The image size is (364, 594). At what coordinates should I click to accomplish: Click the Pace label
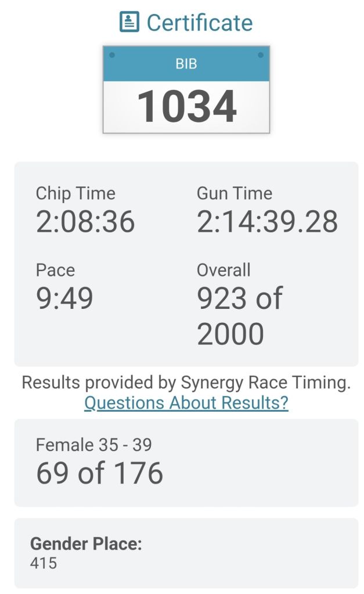tap(55, 270)
